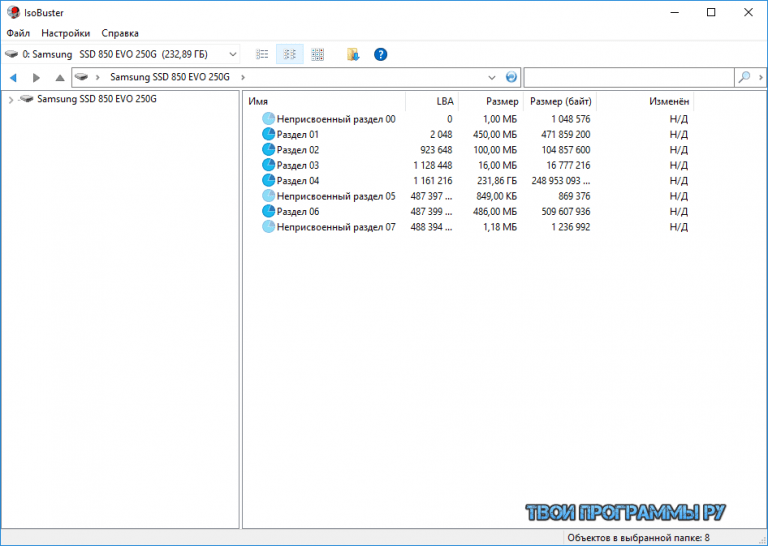Click the LBA value 1 128 448
The height and width of the screenshot is (546, 768).
pyautogui.click(x=432, y=165)
